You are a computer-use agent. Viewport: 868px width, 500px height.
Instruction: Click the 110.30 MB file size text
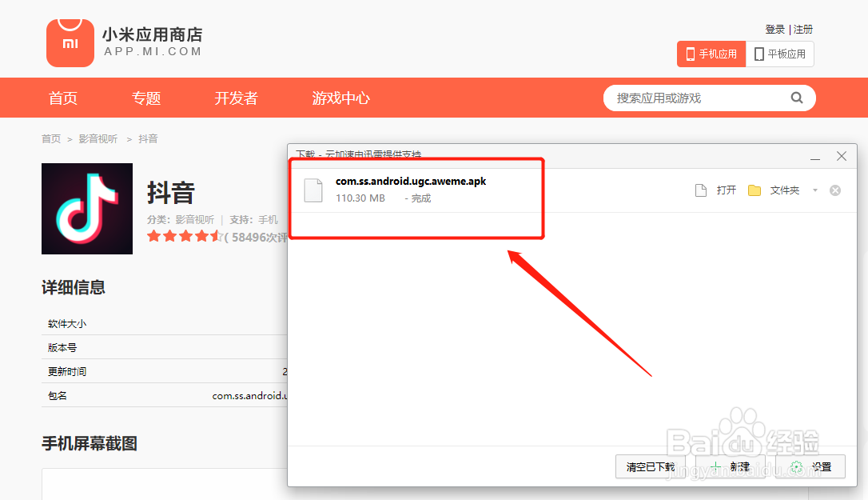(360, 198)
